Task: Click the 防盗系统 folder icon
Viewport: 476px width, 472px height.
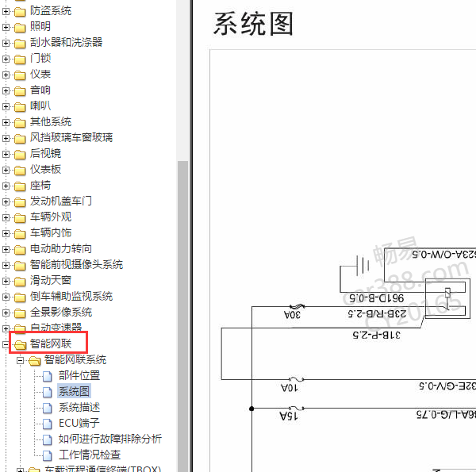Action: tap(20, 12)
